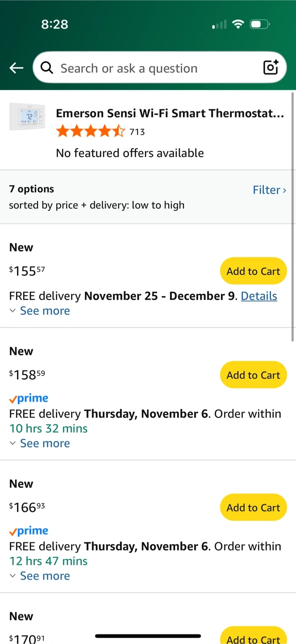Tap the battery status icon
Viewport: 296px width, 644px height.
[x=260, y=25]
